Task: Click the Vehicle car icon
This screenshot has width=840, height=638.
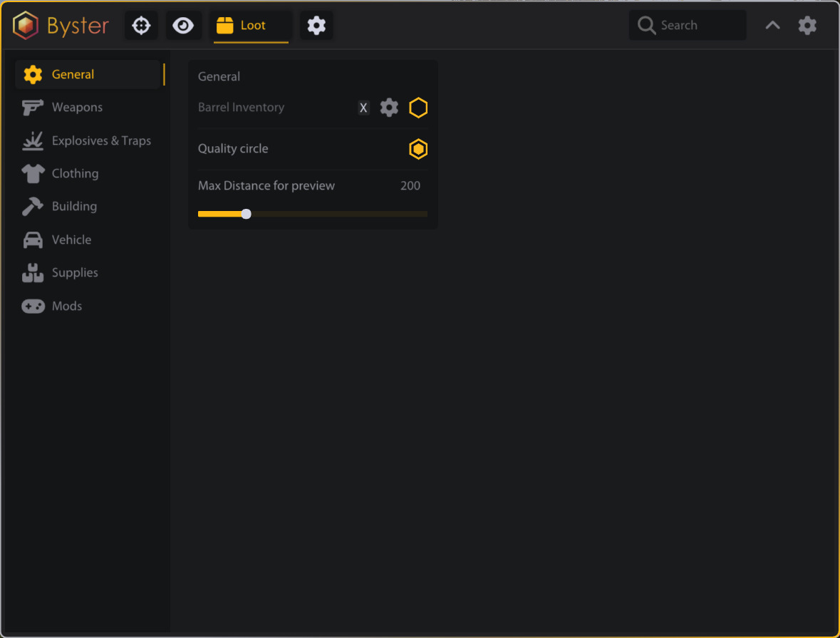Action: tap(33, 240)
